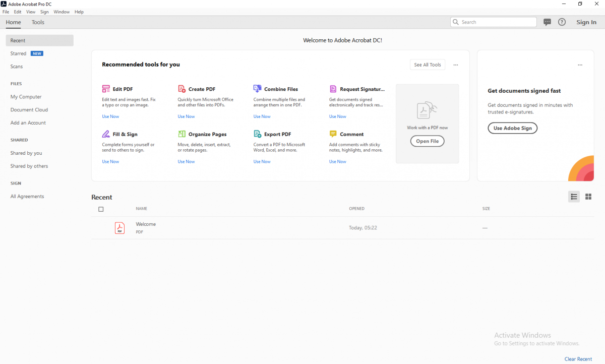Open the File menu

6,12
